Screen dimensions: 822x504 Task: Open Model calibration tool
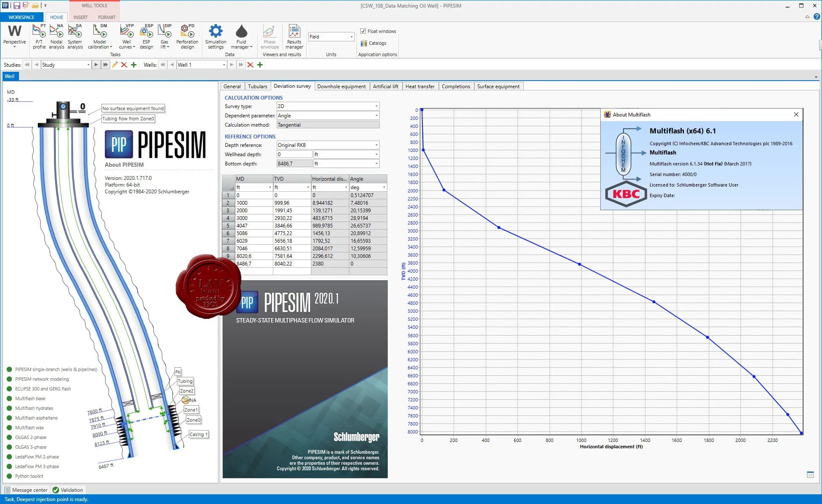pos(100,37)
